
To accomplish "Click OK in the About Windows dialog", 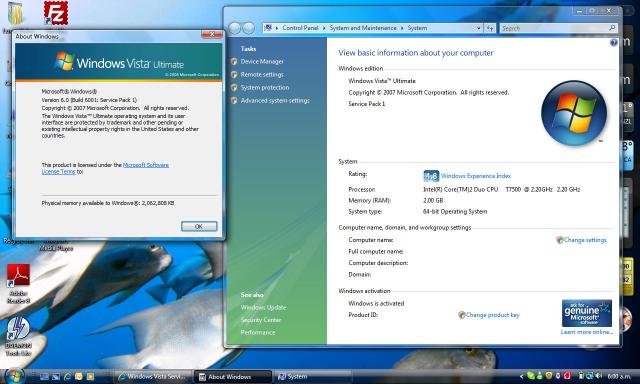I will (x=199, y=226).
